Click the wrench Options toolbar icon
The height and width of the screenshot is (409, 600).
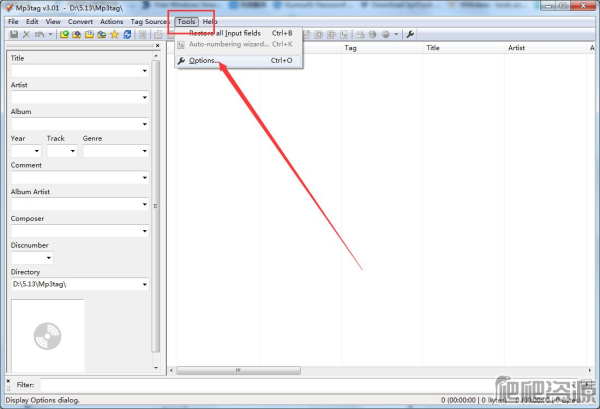click(410, 34)
